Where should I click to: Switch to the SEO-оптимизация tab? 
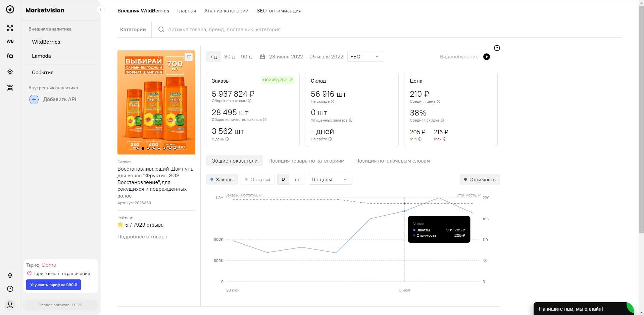click(279, 11)
